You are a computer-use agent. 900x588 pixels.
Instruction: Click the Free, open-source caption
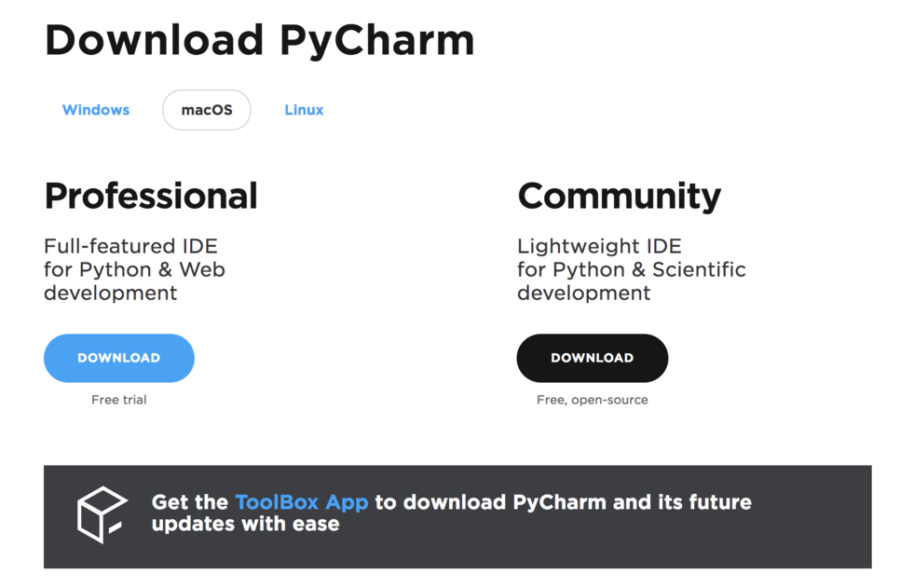click(593, 400)
